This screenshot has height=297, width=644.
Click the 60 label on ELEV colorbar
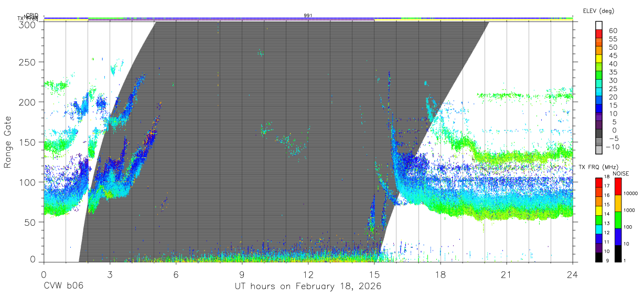tap(613, 31)
